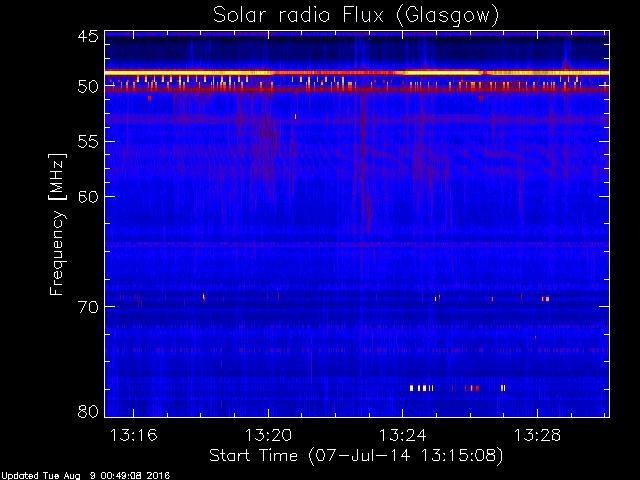Click the 45 frequency tick label
This screenshot has height=480, width=640.
(88, 37)
